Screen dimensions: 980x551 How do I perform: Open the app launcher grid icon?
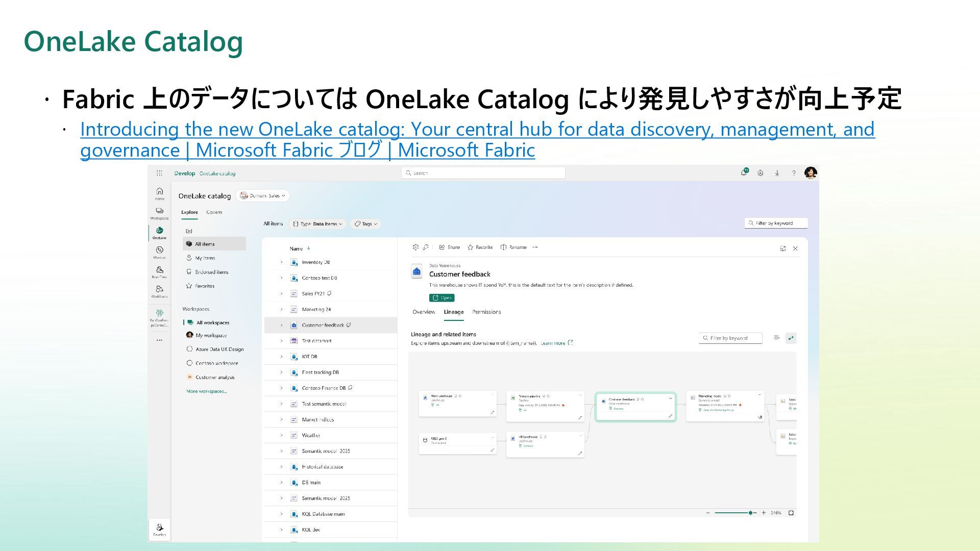(x=159, y=173)
